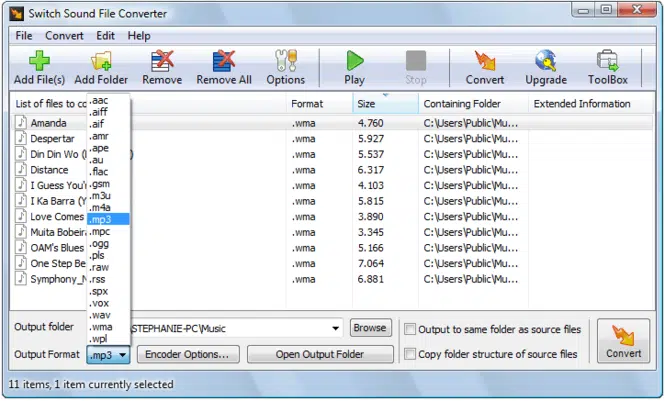This screenshot has width=665, height=401.
Task: Open the ToolBox toolbar icon
Action: point(608,68)
